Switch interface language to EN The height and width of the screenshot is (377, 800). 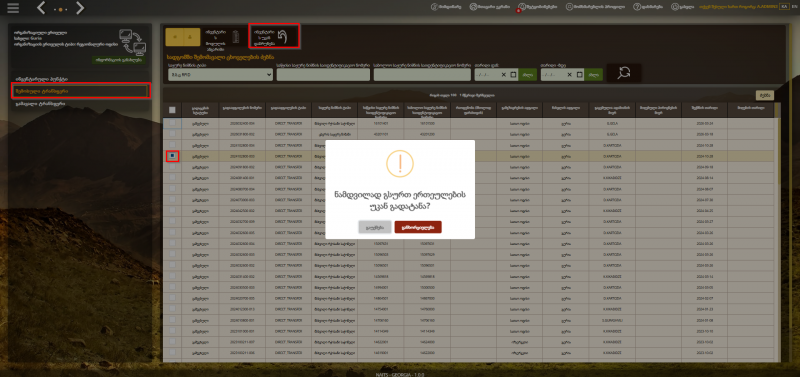click(x=793, y=7)
